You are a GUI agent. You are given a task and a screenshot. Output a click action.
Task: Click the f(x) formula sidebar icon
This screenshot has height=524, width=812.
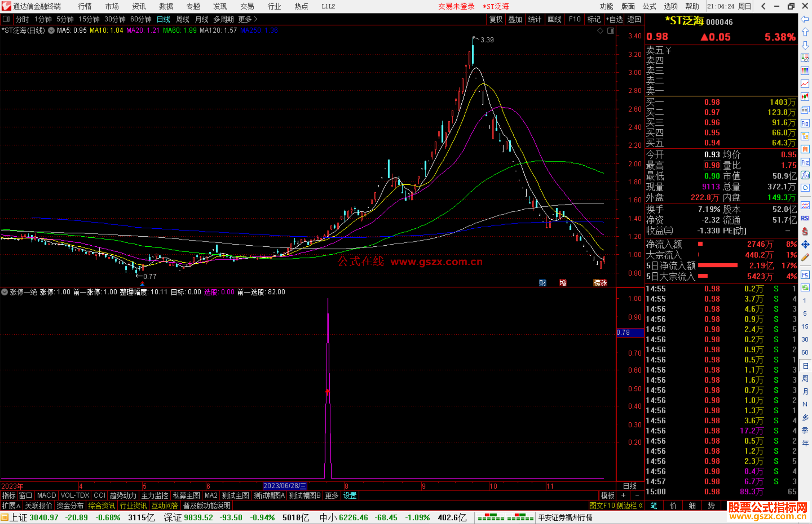pyautogui.click(x=805, y=175)
